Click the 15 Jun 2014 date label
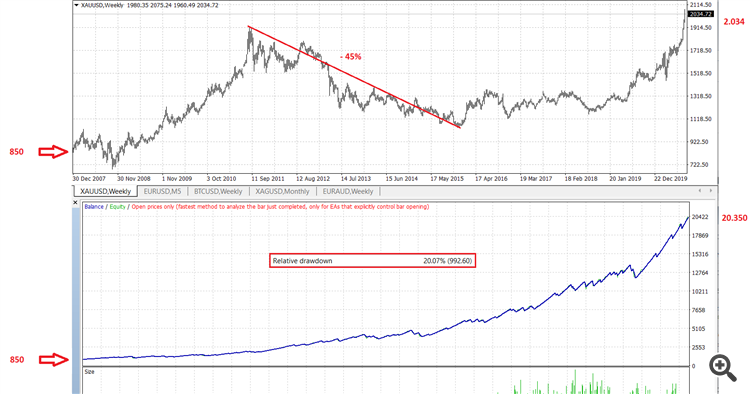This screenshot has height=394, width=750. [x=402, y=179]
